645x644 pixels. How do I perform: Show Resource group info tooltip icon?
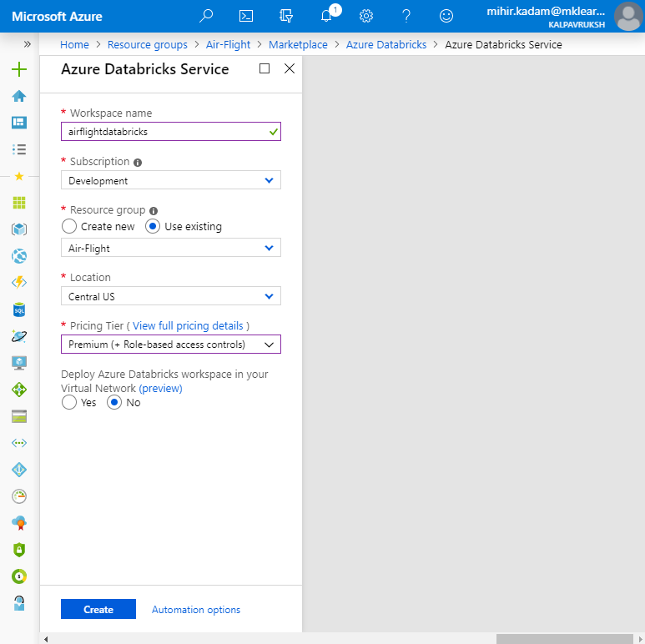pos(154,211)
